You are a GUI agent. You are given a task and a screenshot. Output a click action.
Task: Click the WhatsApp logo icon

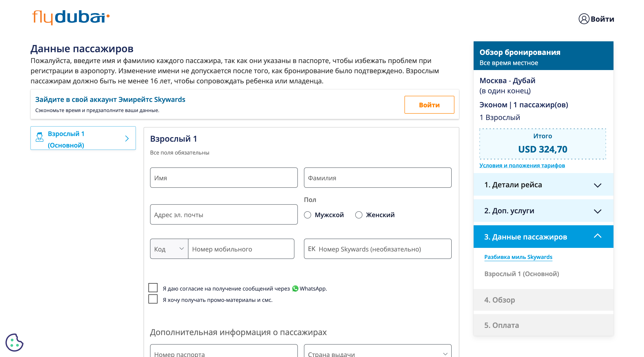tap(295, 289)
